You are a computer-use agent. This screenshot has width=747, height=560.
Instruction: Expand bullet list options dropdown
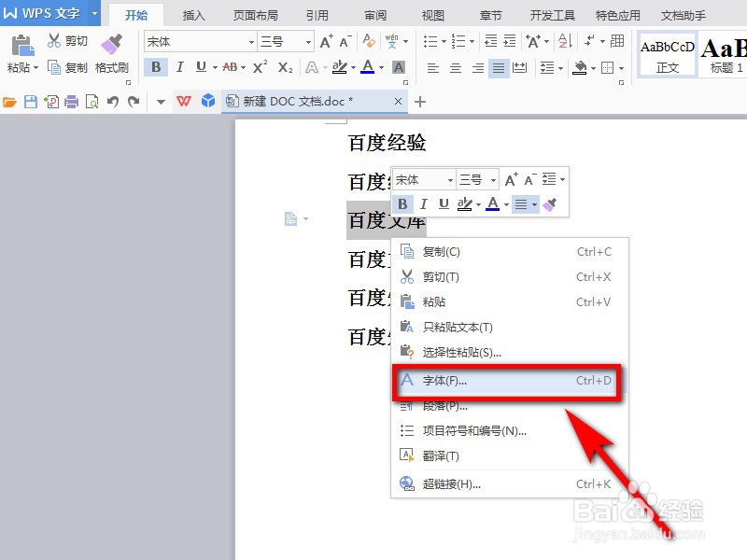[444, 41]
